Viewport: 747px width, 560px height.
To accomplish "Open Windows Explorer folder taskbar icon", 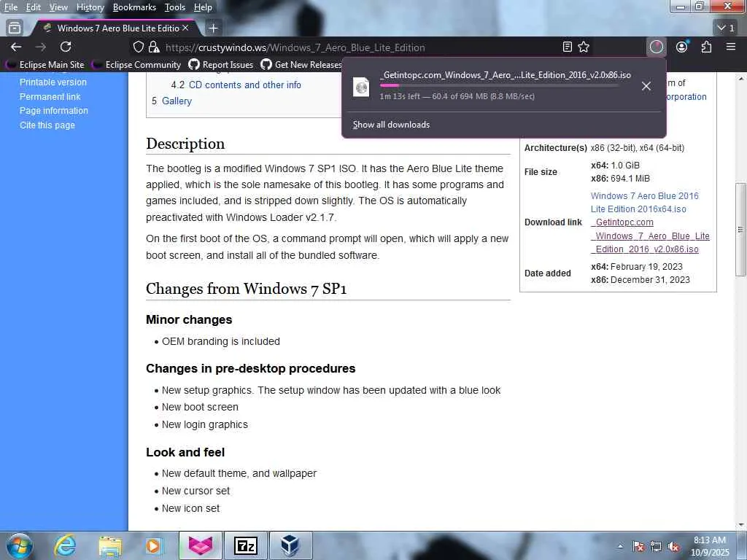I will (110, 546).
